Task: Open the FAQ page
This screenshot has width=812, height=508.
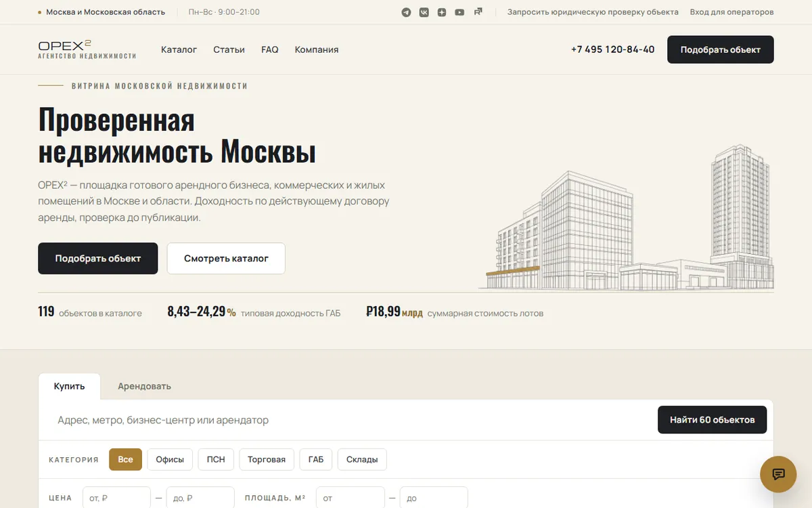Action: [x=270, y=49]
